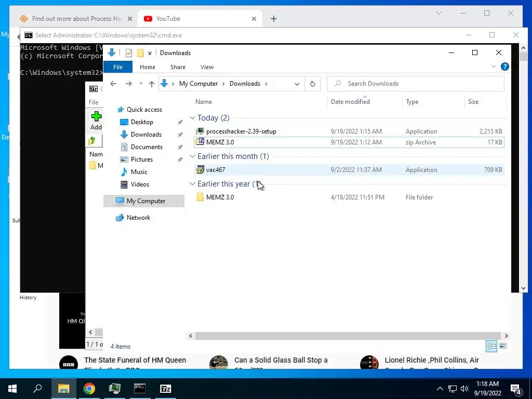Click inside the Search Downloads field
The width and height of the screenshot is (532, 399).
pyautogui.click(x=415, y=84)
